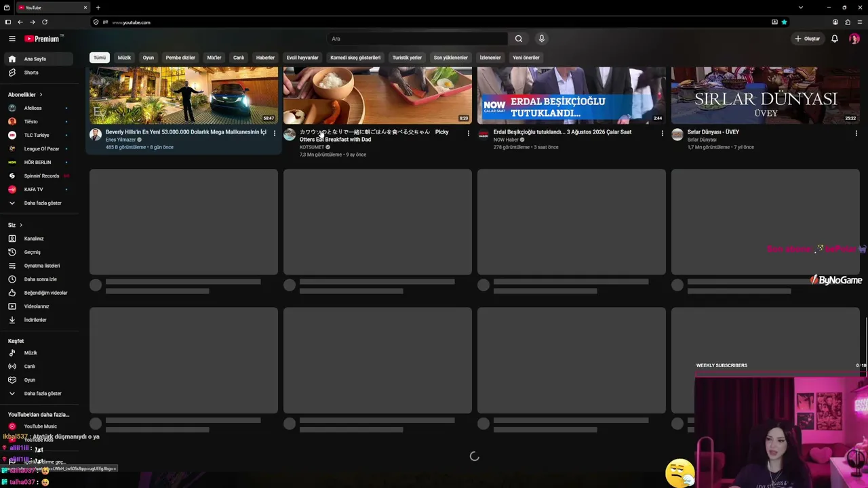
Task: Open the browser tab list dropdown
Action: (x=801, y=7)
